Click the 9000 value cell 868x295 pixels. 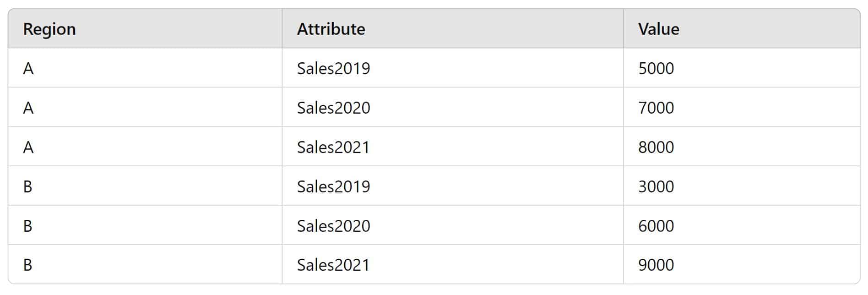point(742,264)
